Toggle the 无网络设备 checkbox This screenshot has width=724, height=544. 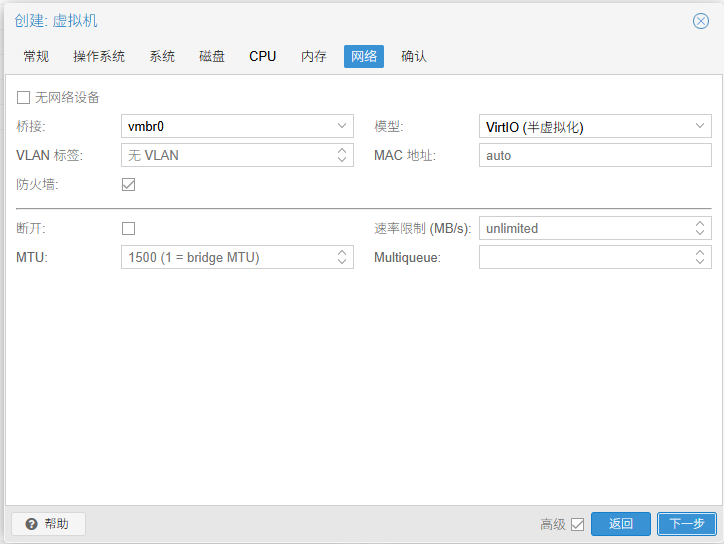(24, 98)
